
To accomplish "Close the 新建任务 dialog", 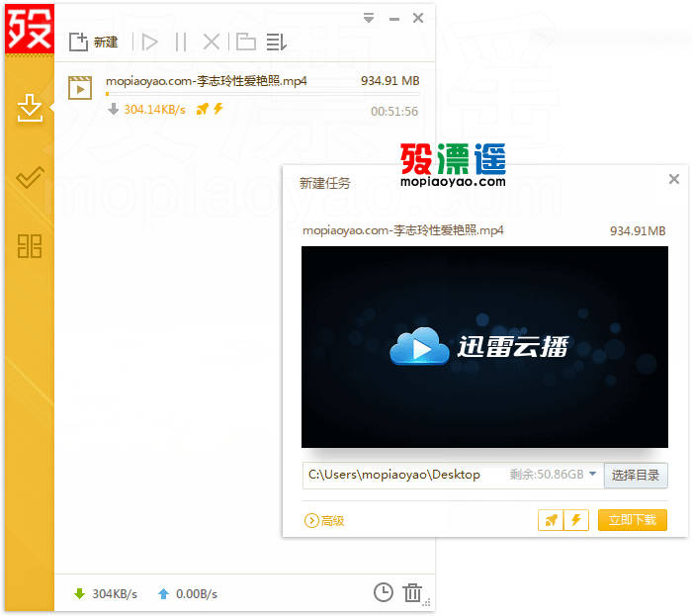I will point(674,179).
